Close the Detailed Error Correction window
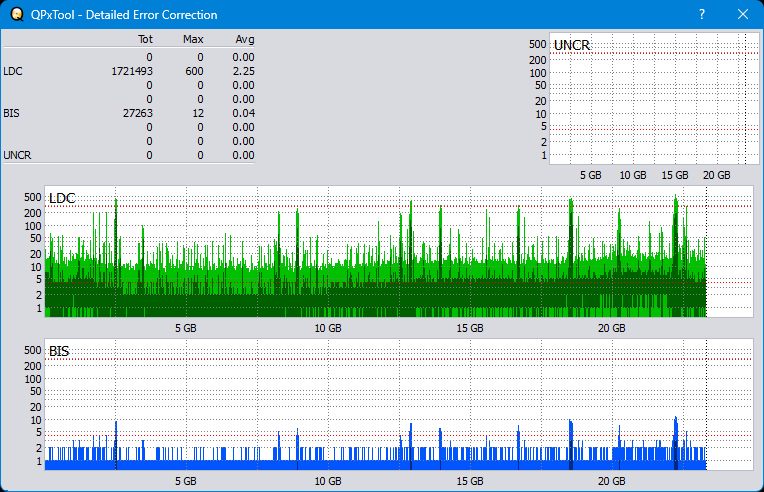This screenshot has height=492, width=764. pos(743,14)
